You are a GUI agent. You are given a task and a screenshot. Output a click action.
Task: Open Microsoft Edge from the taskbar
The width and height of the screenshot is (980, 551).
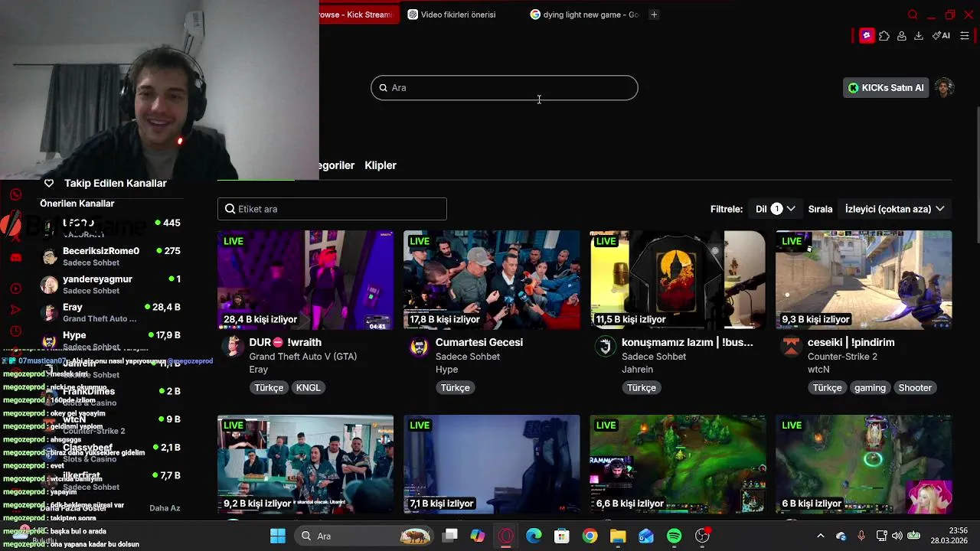click(x=534, y=536)
